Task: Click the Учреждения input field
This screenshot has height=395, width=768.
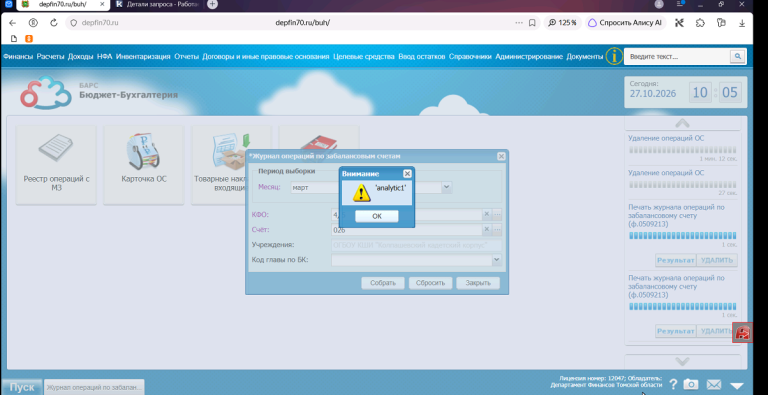Action: pos(417,245)
